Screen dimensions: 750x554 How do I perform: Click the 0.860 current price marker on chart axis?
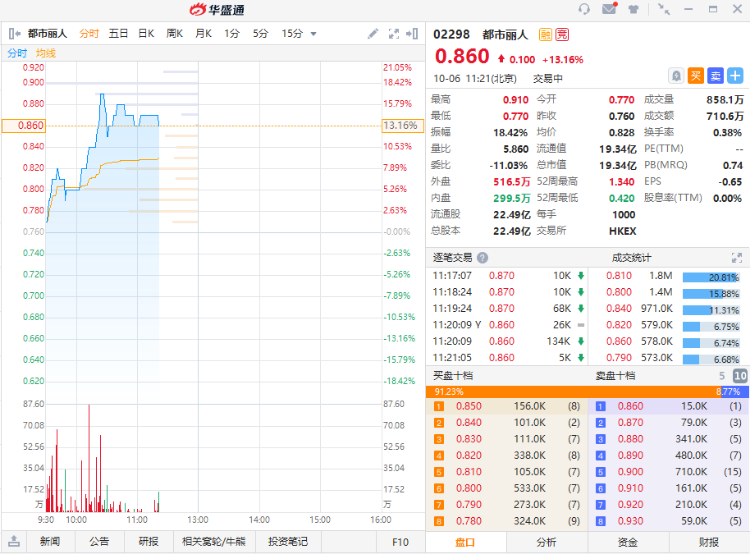[x=24, y=125]
